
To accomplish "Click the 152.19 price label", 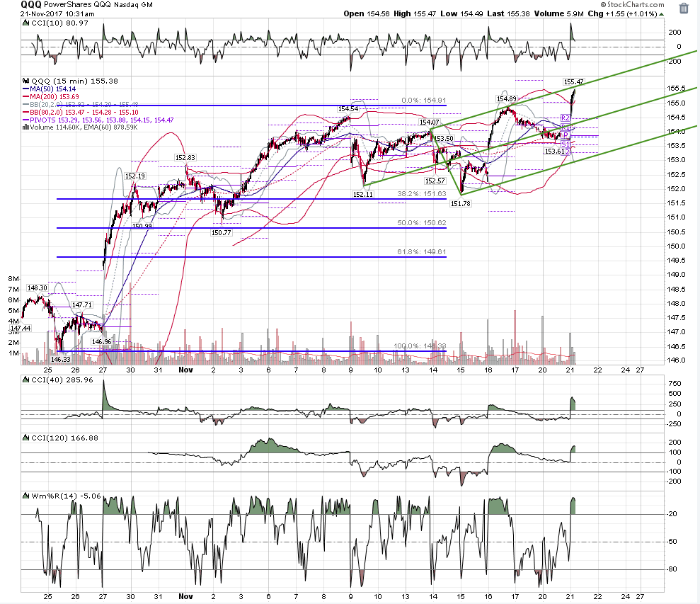I will point(134,176).
